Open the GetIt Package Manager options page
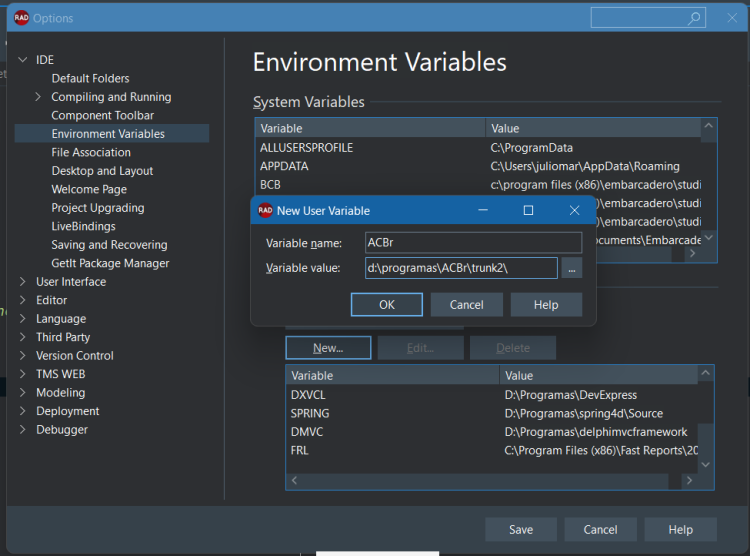The height and width of the screenshot is (556, 750). click(110, 264)
